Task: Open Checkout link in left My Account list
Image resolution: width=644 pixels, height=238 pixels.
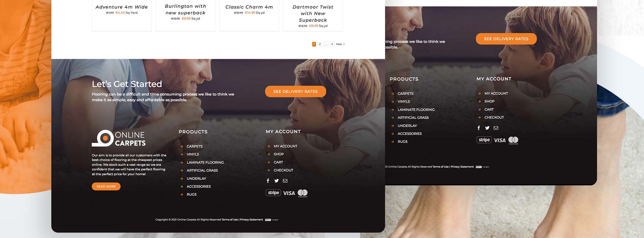Action: (x=283, y=170)
